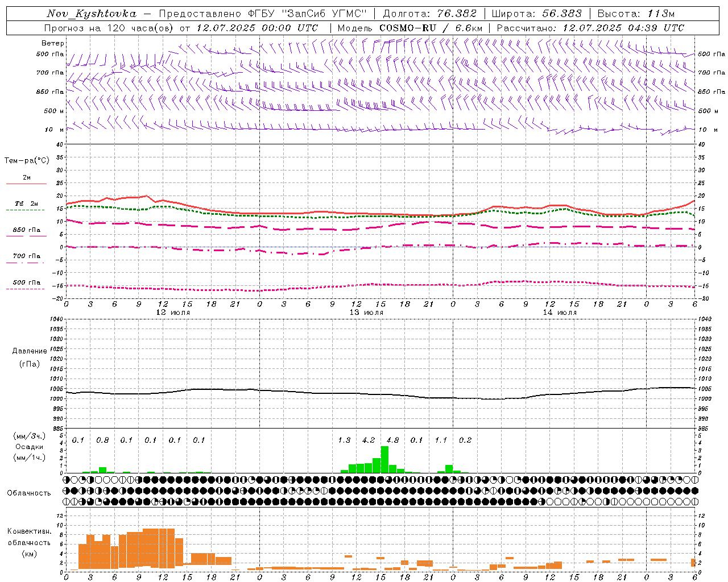
Task: Click the 4.2 precipitation total
Action: (369, 440)
